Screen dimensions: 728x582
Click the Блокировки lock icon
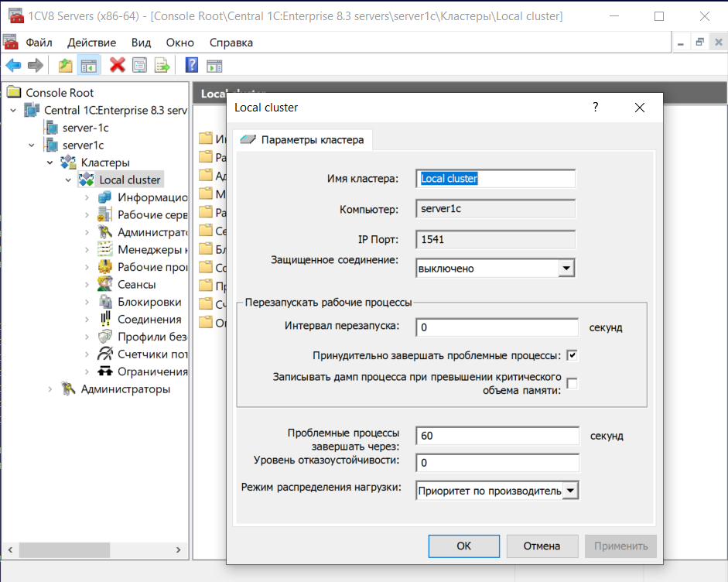pyautogui.click(x=105, y=302)
